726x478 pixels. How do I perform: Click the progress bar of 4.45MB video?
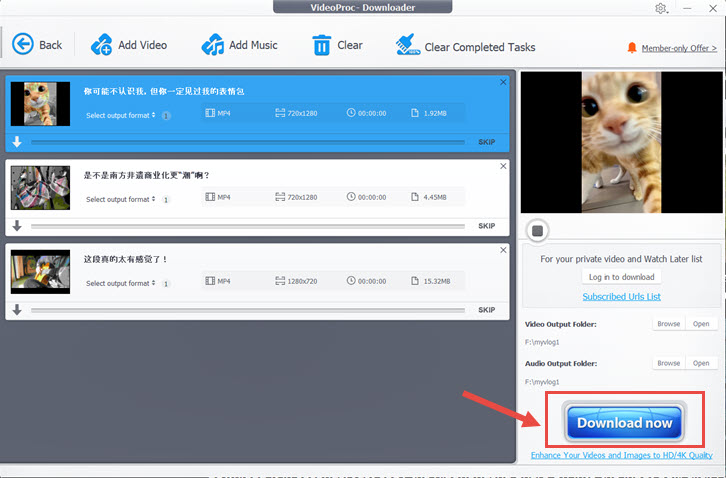pos(248,226)
